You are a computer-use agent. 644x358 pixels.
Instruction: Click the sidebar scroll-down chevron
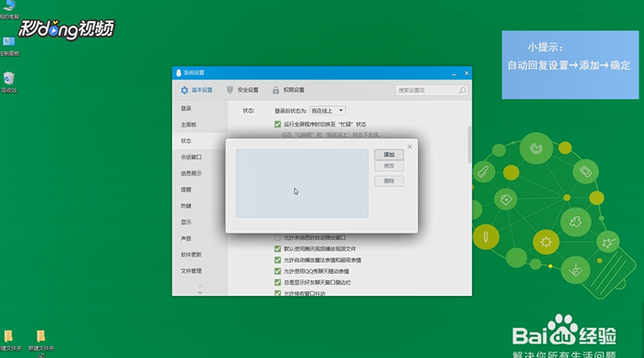200,292
